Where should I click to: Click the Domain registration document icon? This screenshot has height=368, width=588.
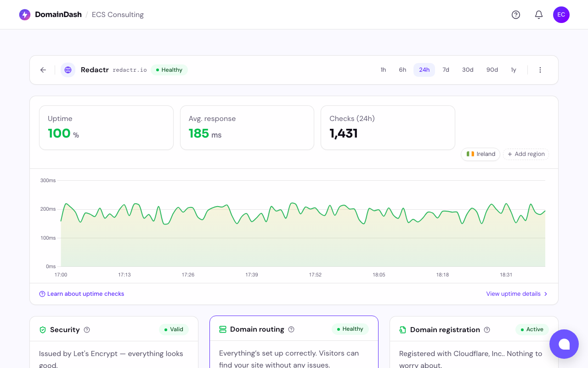pos(402,330)
